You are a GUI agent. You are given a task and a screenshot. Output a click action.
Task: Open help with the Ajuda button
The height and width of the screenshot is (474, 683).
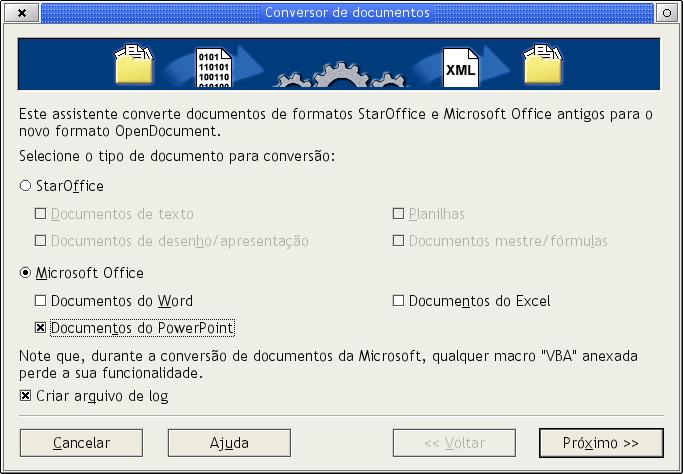pyautogui.click(x=229, y=443)
